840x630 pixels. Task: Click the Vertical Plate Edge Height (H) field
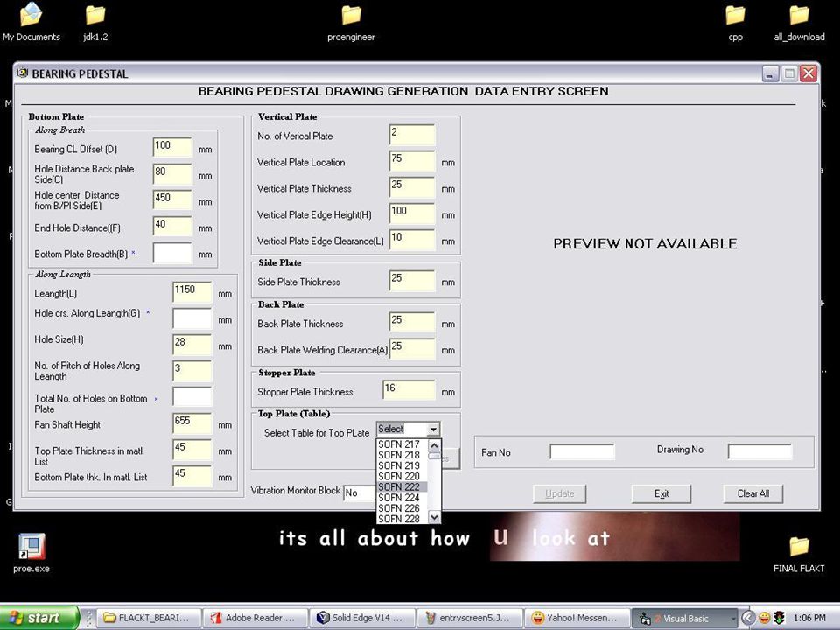pyautogui.click(x=412, y=213)
